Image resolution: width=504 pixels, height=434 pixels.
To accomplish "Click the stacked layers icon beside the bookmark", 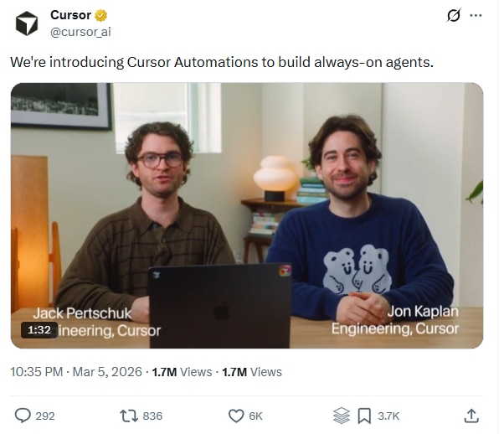I will coord(342,416).
